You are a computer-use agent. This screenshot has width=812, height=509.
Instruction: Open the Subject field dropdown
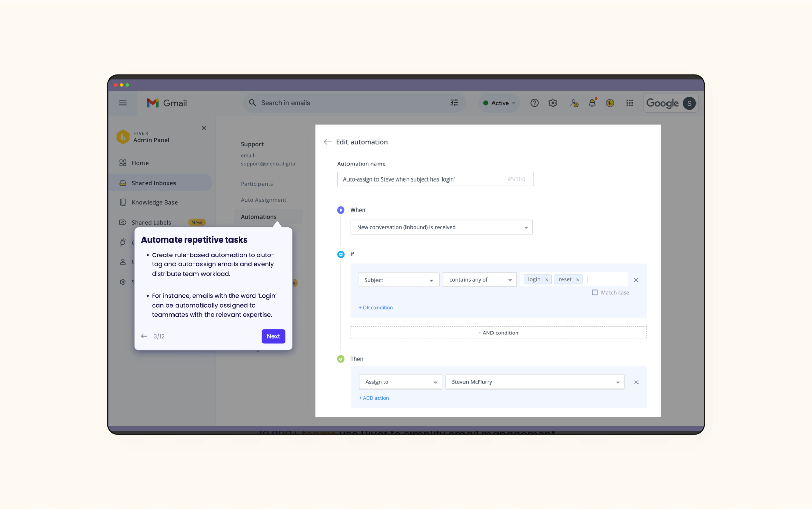tap(399, 280)
